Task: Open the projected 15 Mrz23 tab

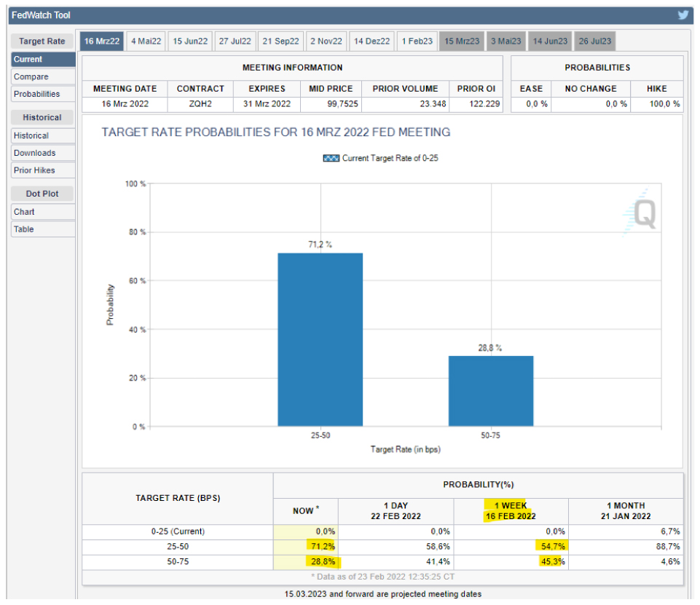Action: [x=462, y=41]
